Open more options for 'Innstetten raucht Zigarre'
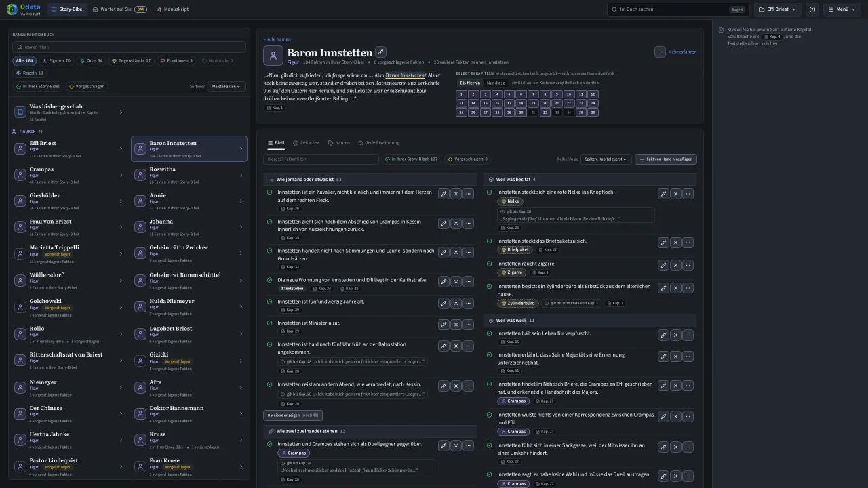 coord(688,266)
